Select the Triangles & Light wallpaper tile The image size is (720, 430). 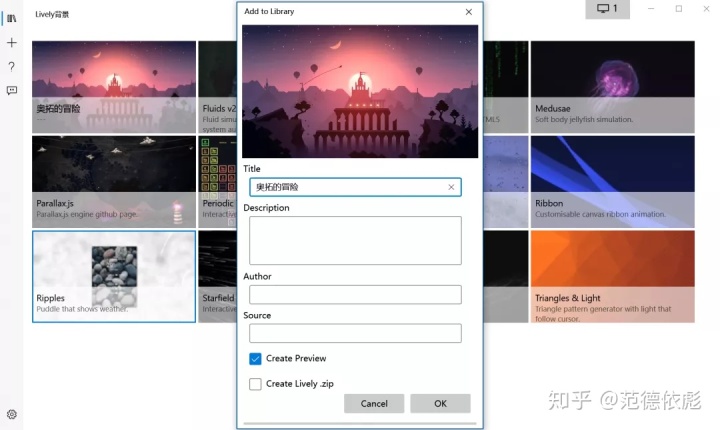pyautogui.click(x=613, y=277)
